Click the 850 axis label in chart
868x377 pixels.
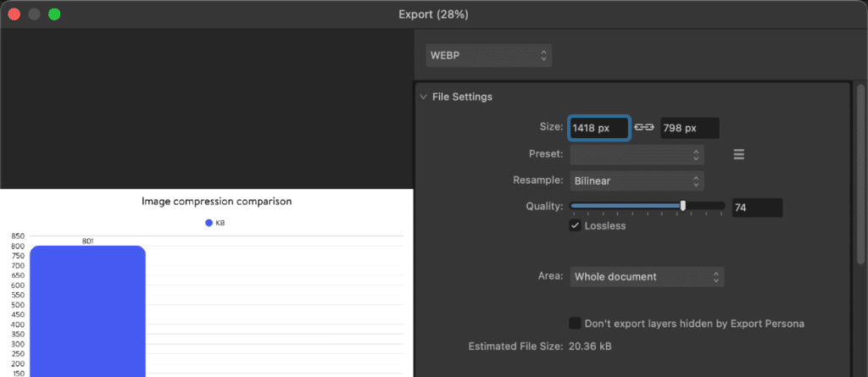[18, 236]
